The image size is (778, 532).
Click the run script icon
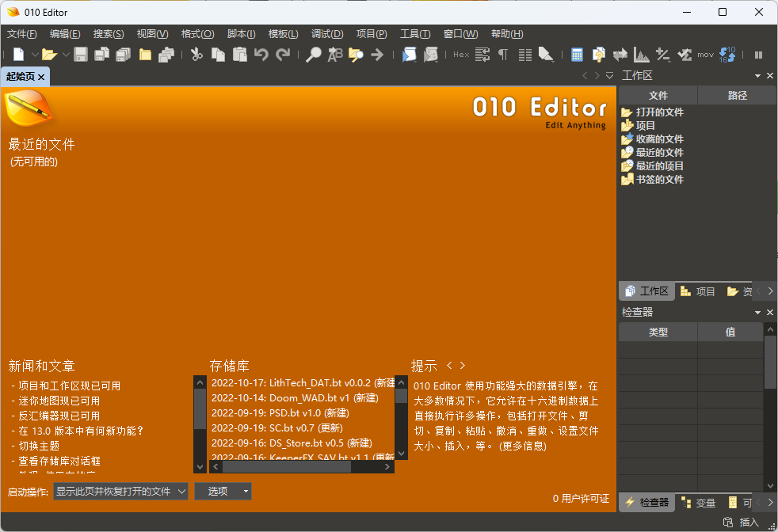(410, 55)
